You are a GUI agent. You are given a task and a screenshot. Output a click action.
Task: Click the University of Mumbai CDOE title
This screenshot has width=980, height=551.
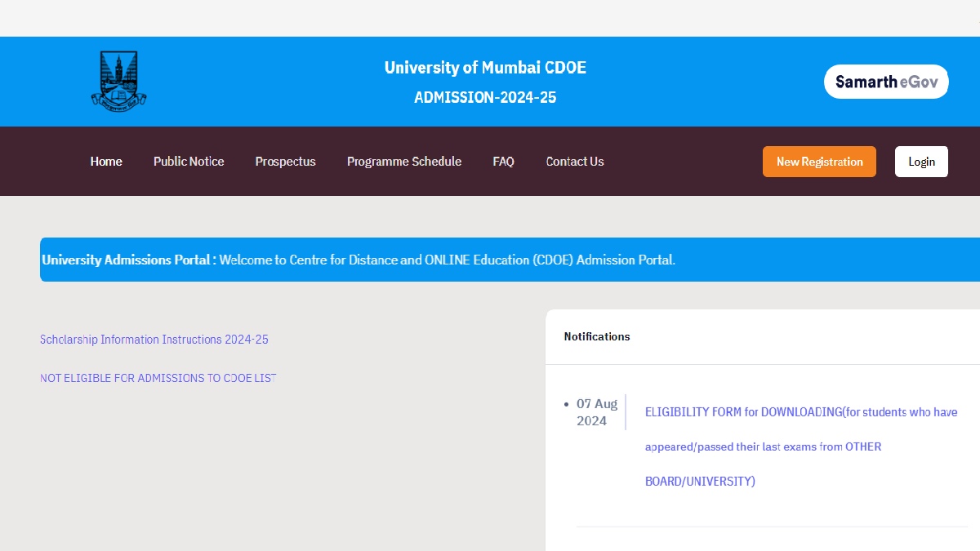485,68
